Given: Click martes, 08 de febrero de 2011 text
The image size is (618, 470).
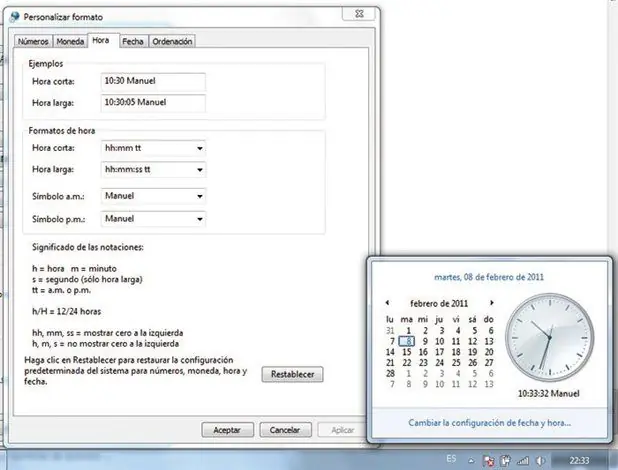Looking at the screenshot, I should 489,277.
